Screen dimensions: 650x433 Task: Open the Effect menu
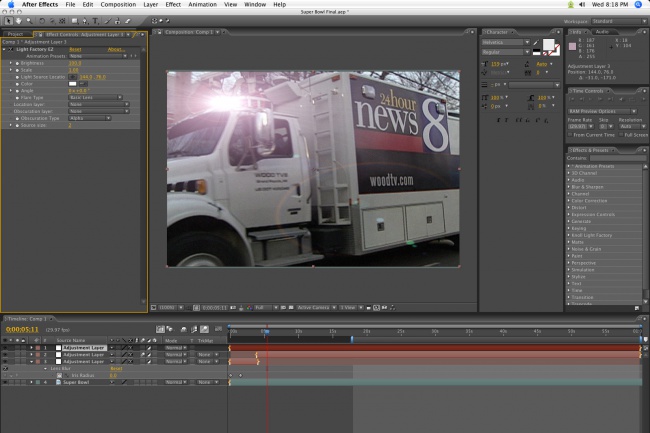(x=173, y=5)
